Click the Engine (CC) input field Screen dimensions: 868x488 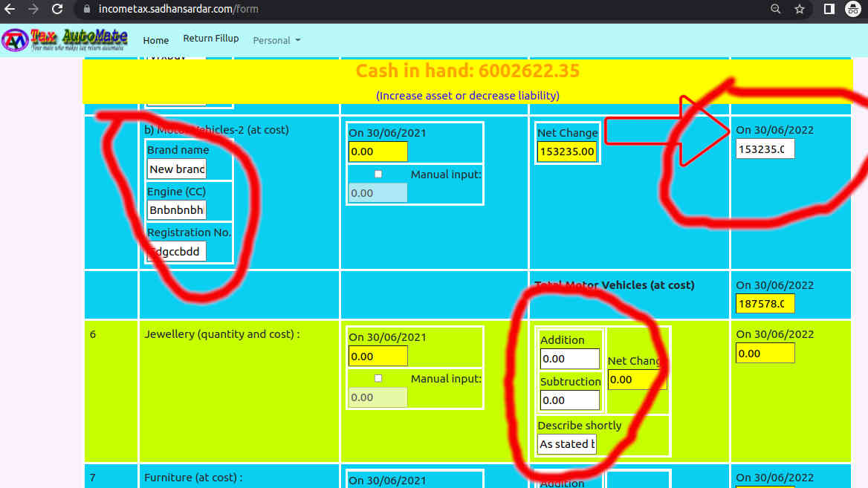point(177,210)
